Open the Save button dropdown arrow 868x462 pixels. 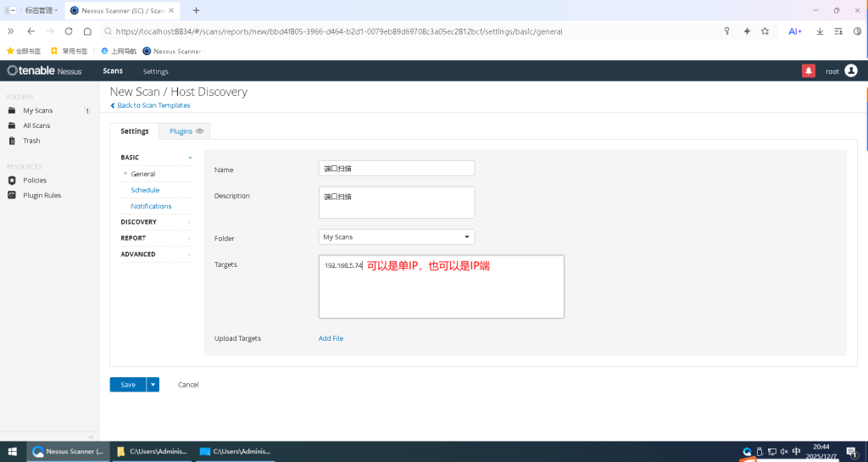[x=153, y=385]
